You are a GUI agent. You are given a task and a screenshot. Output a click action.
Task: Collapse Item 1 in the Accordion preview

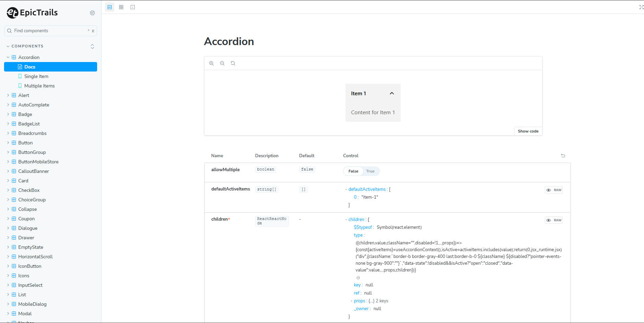pos(392,93)
